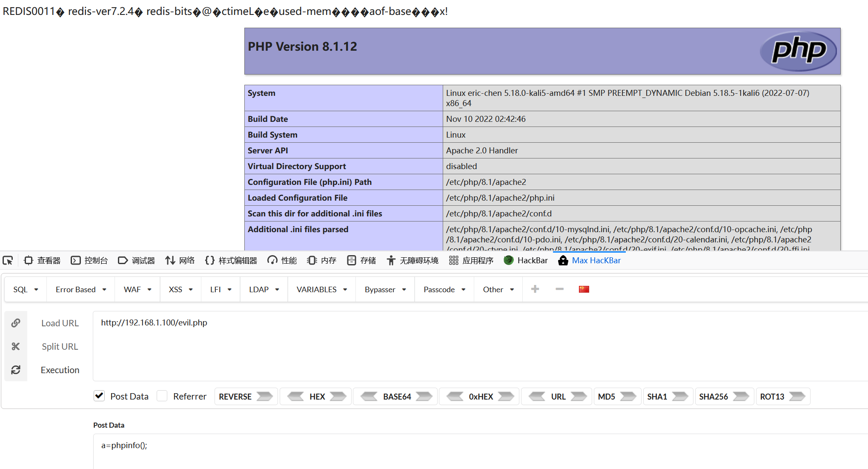Enable the Referrer checkbox

tap(162, 396)
